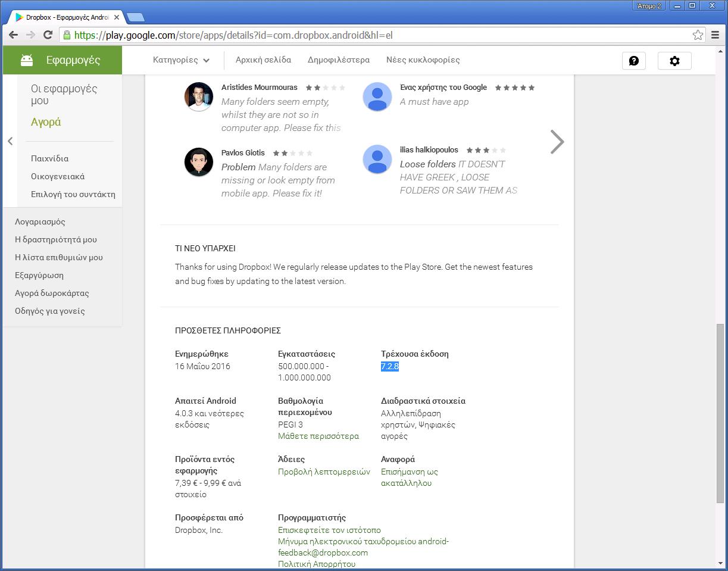
Task: Close the Dropbox browser tab
Action: 117,17
